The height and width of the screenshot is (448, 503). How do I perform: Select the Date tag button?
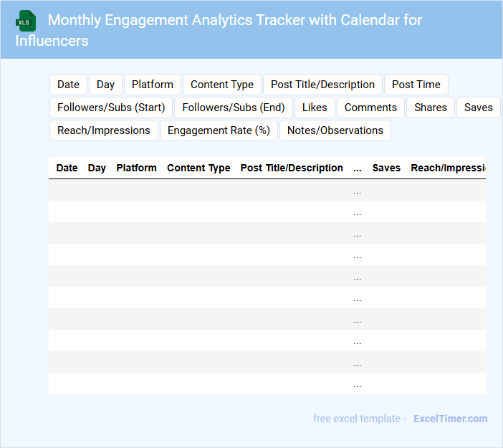(x=68, y=85)
